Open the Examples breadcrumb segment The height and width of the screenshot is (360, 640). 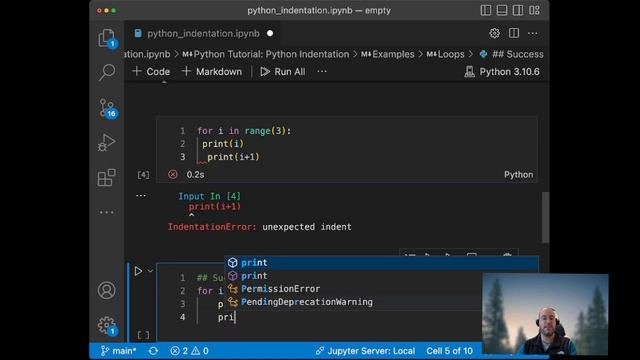pos(388,54)
